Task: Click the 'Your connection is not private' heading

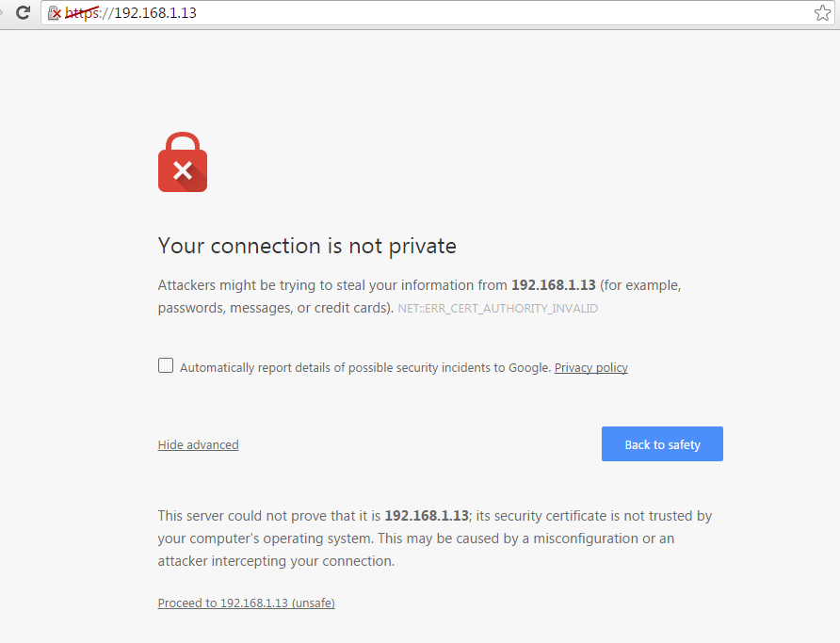Action: tap(307, 247)
